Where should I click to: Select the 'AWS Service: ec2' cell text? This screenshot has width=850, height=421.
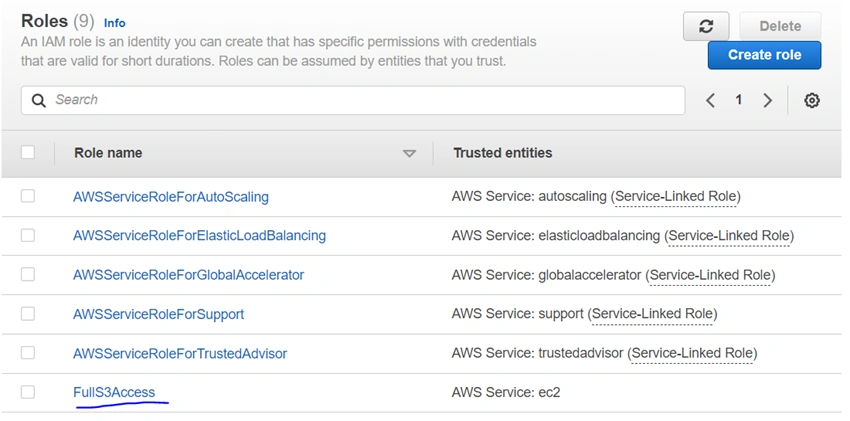(506, 392)
